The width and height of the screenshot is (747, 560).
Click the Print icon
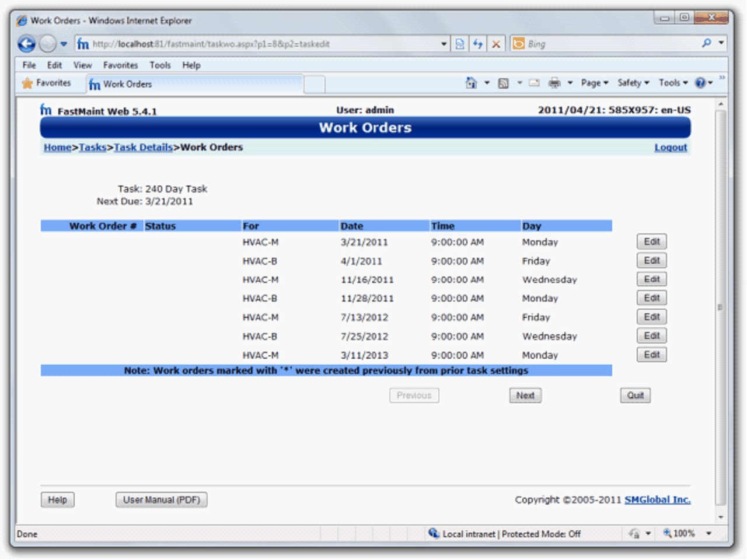pyautogui.click(x=554, y=83)
